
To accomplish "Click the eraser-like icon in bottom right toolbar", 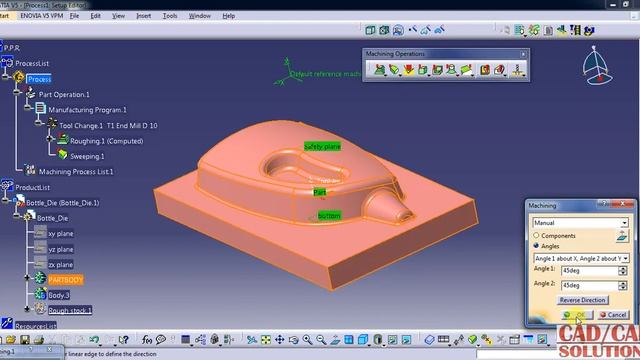I will (429, 340).
